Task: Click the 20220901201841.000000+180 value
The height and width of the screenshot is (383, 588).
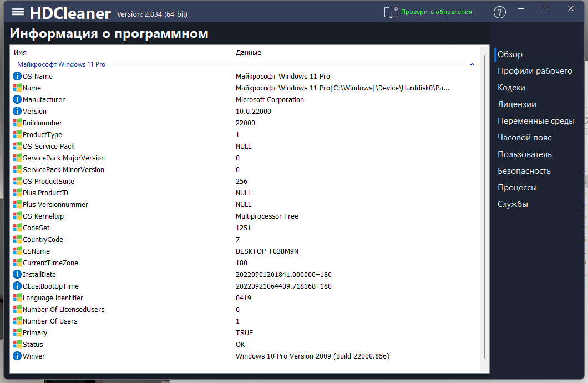Action: [283, 274]
